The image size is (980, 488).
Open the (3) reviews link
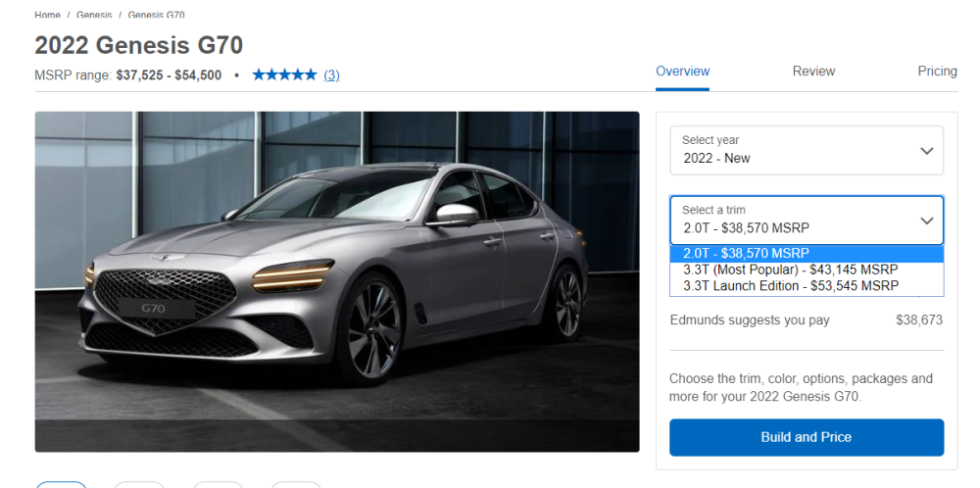[331, 75]
